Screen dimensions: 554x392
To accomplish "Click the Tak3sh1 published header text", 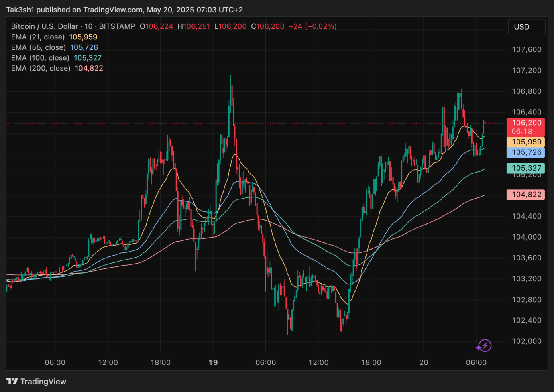I will pyautogui.click(x=124, y=10).
